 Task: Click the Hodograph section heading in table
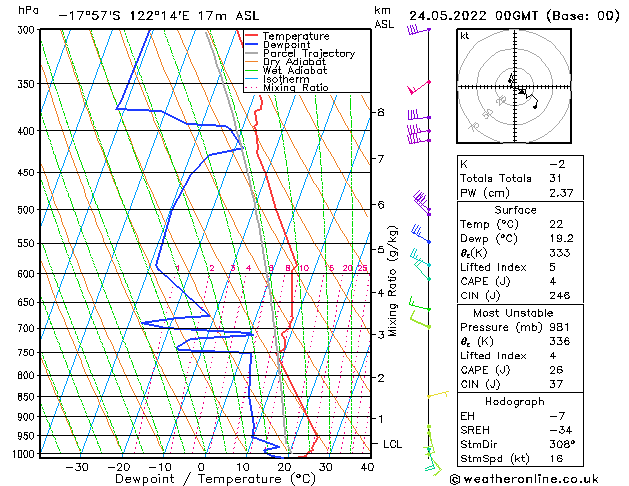click(x=515, y=402)
